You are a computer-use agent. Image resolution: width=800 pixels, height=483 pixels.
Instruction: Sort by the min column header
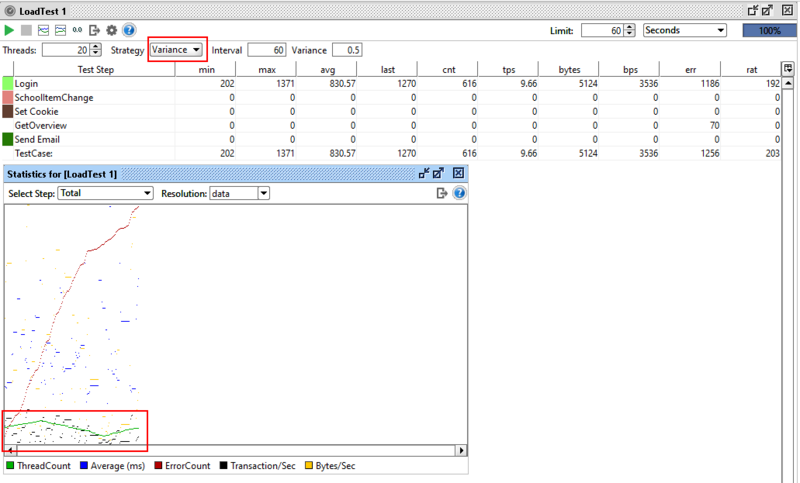pos(206,69)
